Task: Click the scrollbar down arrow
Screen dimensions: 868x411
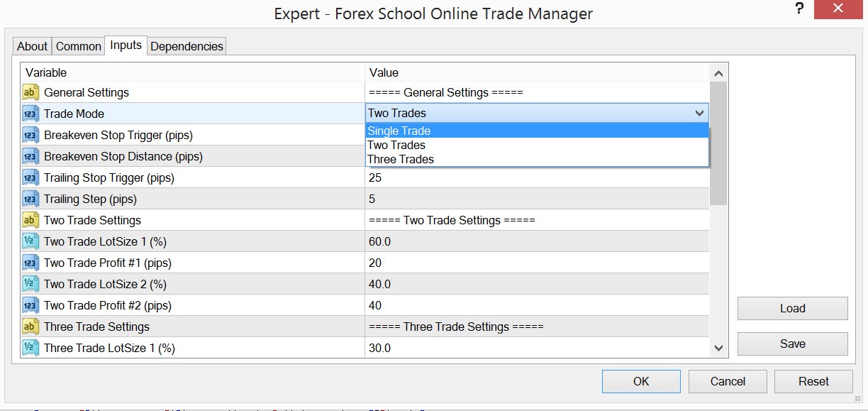Action: [718, 348]
